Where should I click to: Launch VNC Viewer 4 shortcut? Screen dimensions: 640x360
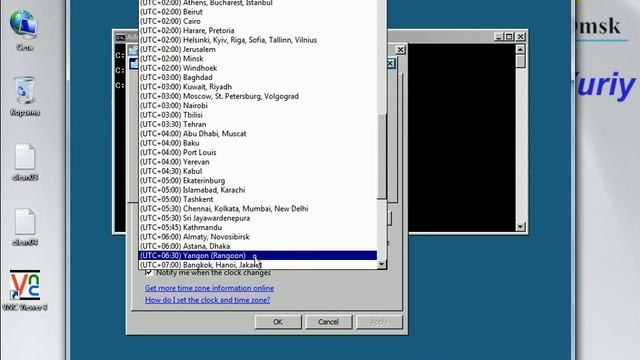click(x=25, y=290)
